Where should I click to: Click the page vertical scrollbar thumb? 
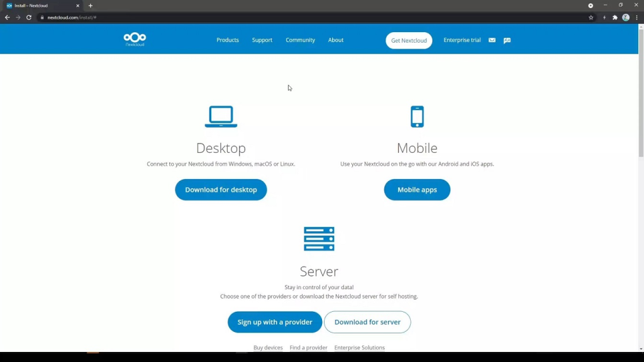(x=641, y=92)
